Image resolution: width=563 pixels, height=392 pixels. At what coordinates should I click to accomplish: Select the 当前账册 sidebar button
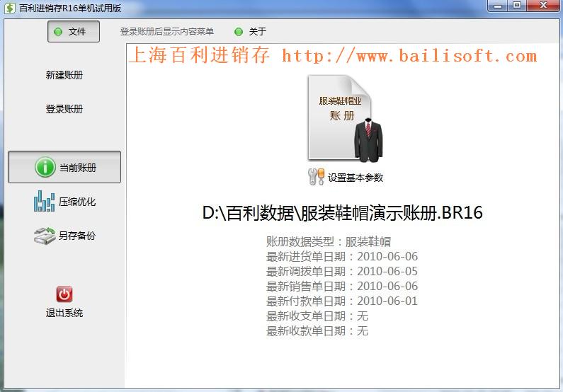64,167
